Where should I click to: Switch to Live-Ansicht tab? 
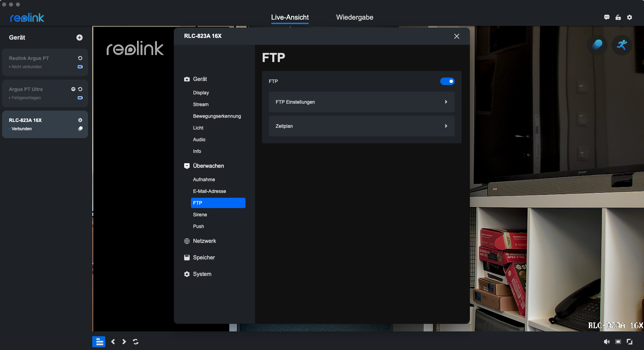[x=290, y=17]
